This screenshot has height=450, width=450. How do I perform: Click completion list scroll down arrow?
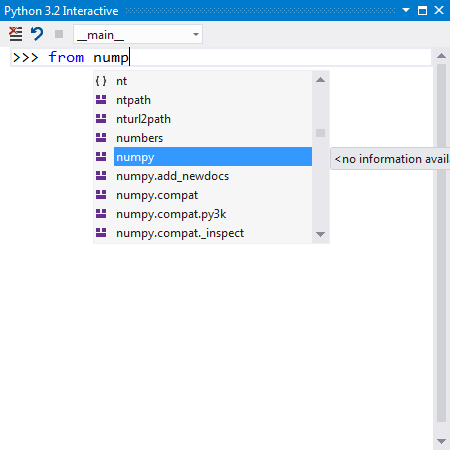320,234
